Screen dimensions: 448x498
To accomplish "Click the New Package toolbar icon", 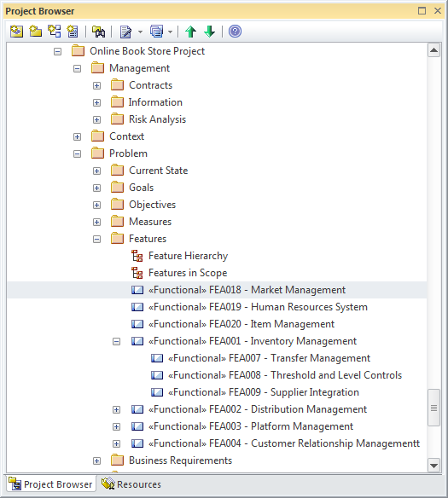I will (35, 32).
